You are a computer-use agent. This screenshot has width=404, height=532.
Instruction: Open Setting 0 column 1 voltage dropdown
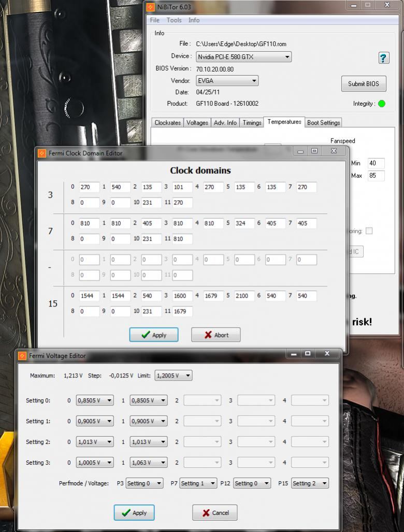149,400
